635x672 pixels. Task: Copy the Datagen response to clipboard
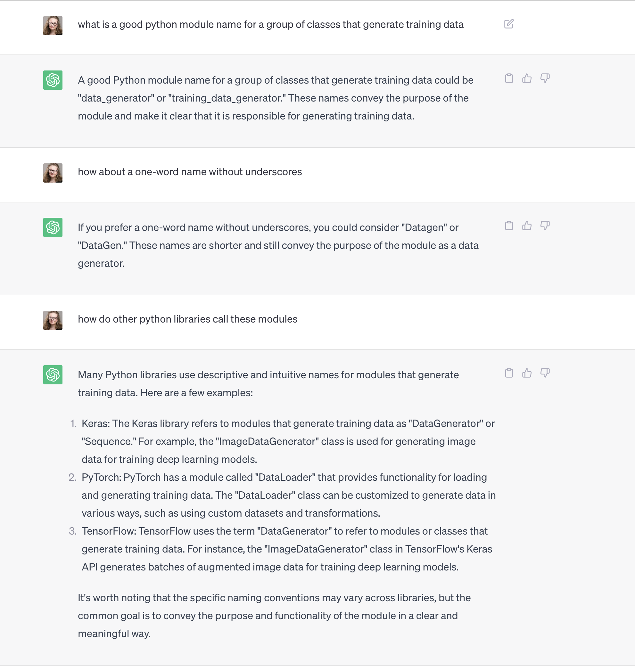(509, 226)
